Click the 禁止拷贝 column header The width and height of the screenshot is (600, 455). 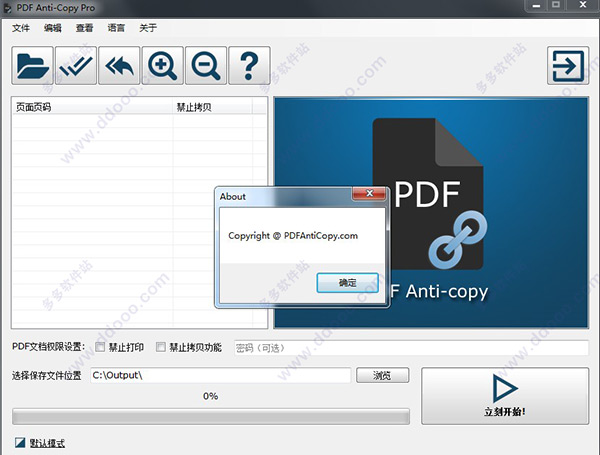[212, 107]
